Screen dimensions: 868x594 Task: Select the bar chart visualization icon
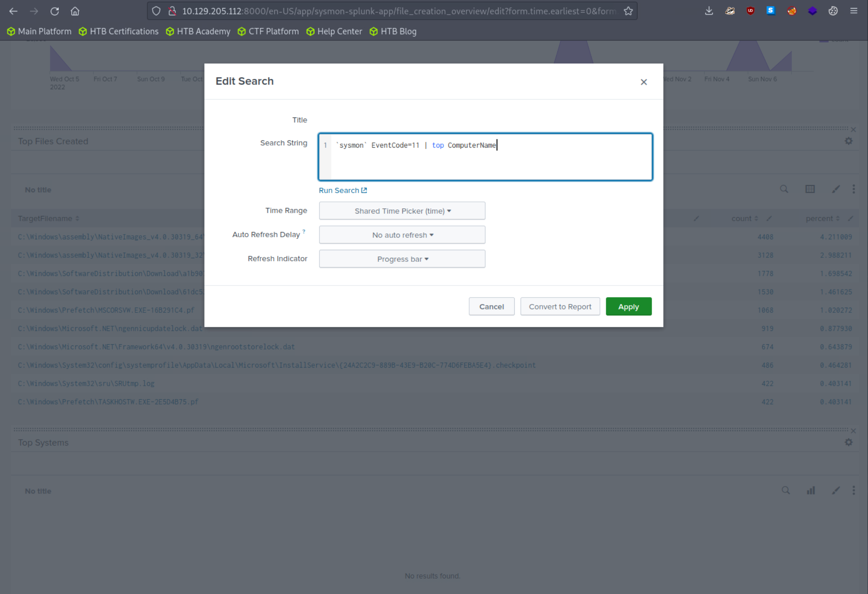pos(810,490)
